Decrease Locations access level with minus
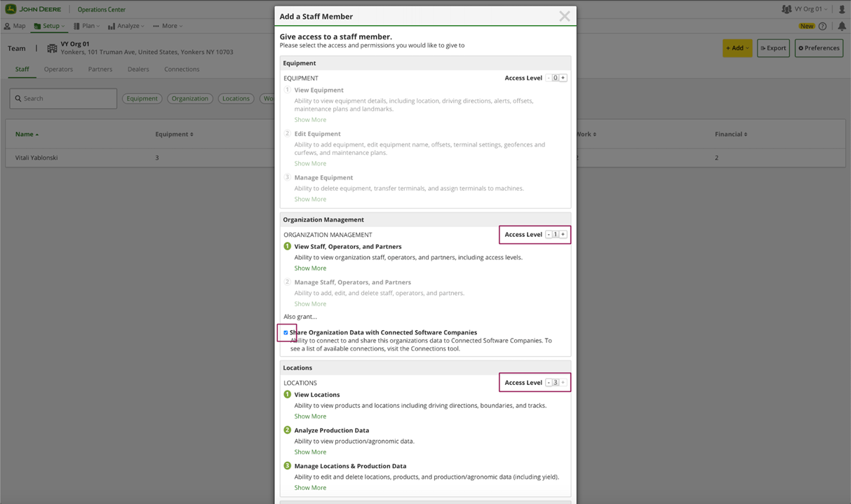 click(549, 383)
